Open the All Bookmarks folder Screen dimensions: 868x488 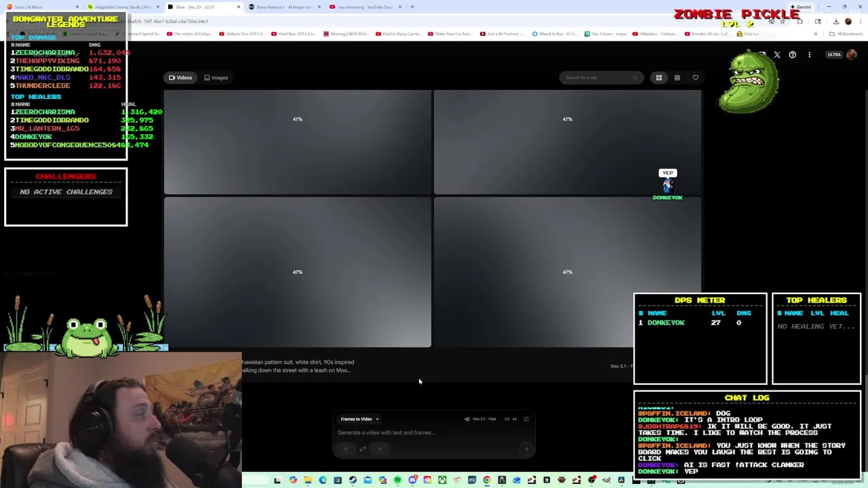point(846,33)
